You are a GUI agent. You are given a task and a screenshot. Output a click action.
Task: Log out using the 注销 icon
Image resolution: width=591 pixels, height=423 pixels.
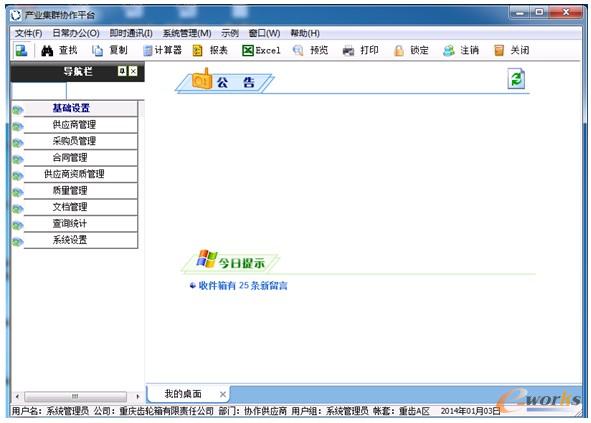pyautogui.click(x=449, y=51)
